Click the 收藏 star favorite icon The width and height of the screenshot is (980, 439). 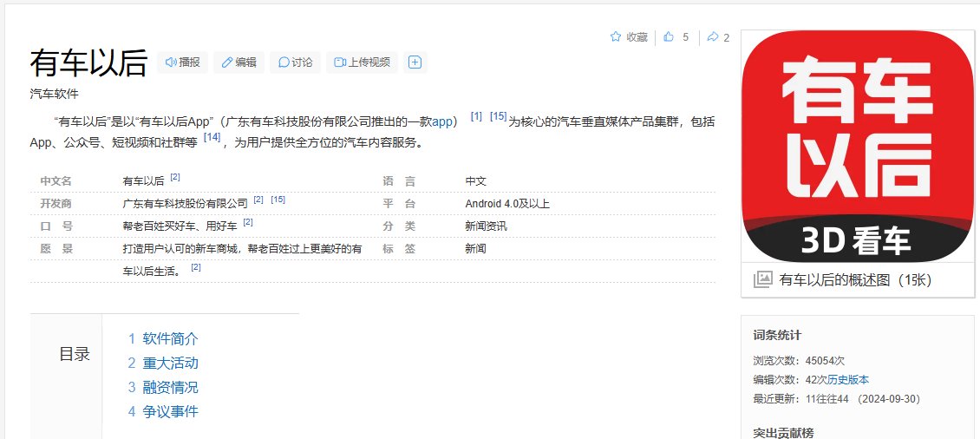pos(616,37)
